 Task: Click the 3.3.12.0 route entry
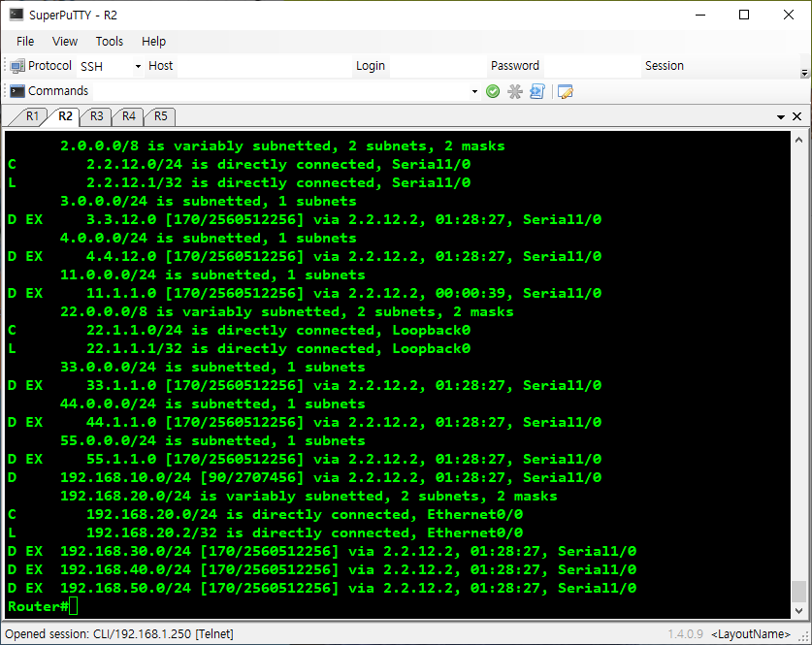[x=305, y=219]
